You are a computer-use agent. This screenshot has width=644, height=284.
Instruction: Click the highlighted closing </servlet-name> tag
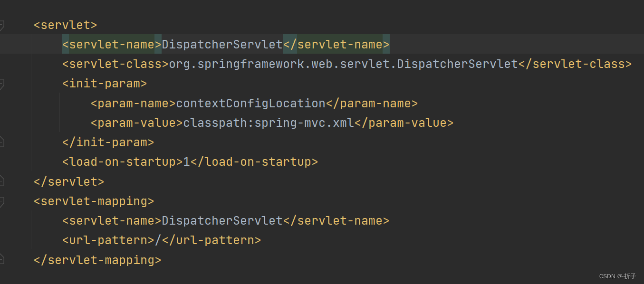[x=336, y=45]
